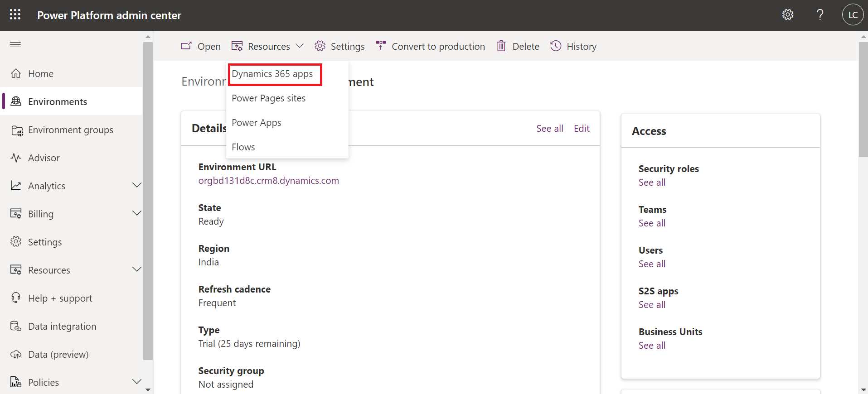Click Convert to production
The image size is (868, 394).
[431, 46]
